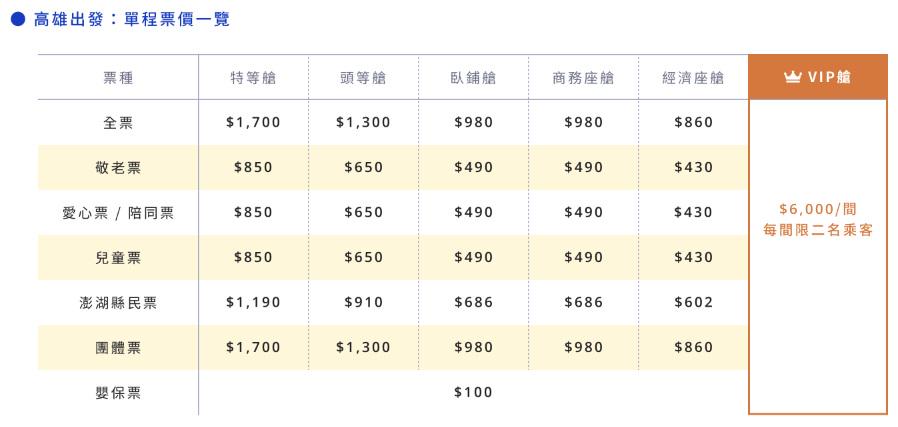Click the 團體票 row label

(119, 347)
